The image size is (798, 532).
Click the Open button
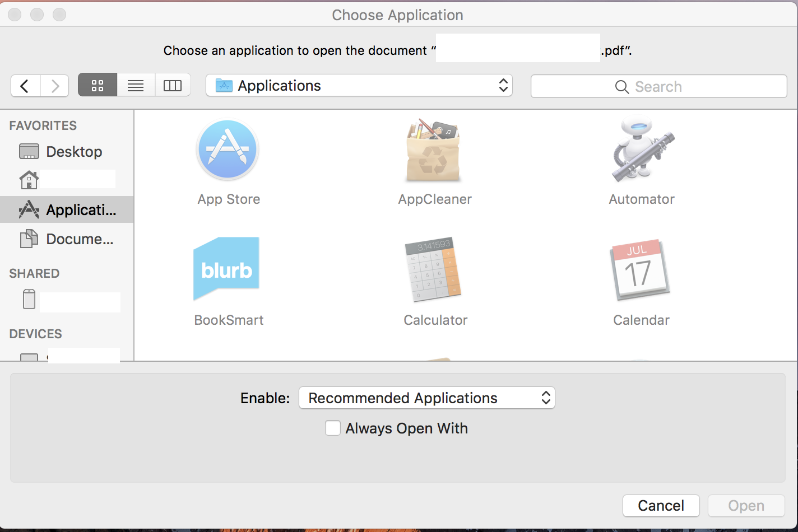[746, 506]
